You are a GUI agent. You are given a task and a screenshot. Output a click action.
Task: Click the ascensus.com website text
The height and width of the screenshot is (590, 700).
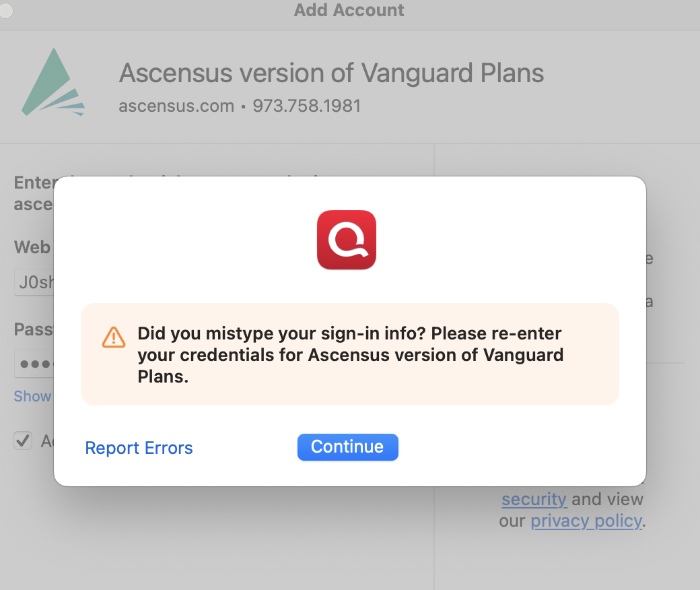pos(176,106)
